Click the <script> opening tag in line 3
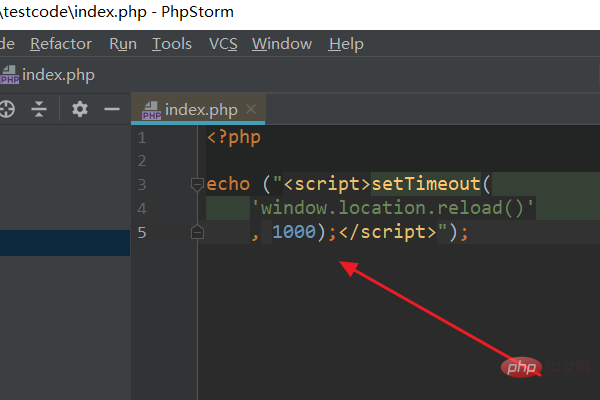The height and width of the screenshot is (400, 600). tap(327, 184)
